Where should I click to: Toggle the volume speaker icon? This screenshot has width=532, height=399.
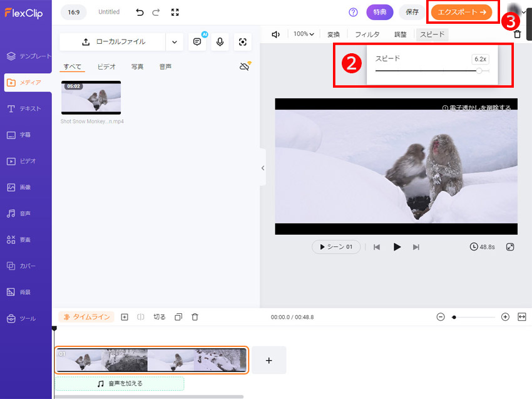click(275, 34)
